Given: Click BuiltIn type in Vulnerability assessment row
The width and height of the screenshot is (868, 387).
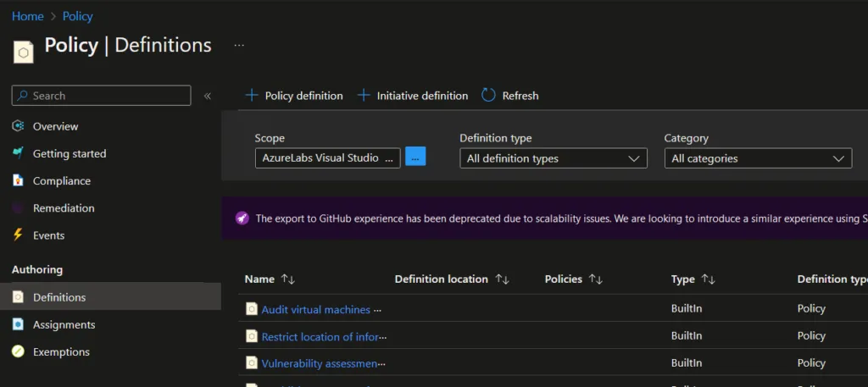Looking at the screenshot, I should point(687,362).
